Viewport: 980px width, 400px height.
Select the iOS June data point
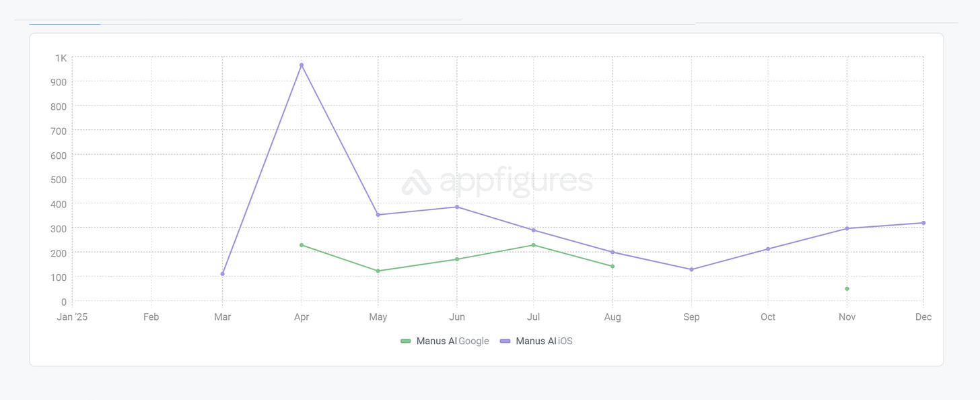[x=457, y=207]
